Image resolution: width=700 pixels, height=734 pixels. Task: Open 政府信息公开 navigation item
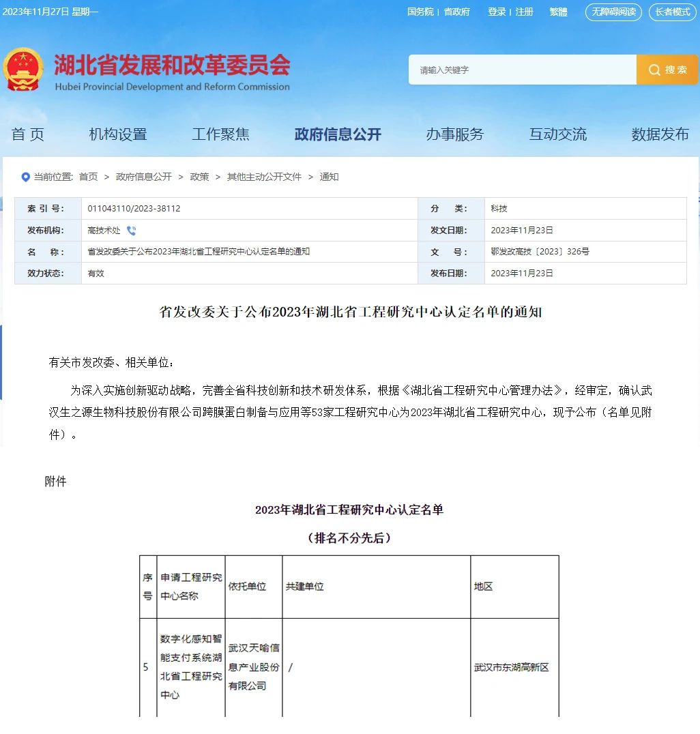pyautogui.click(x=338, y=134)
